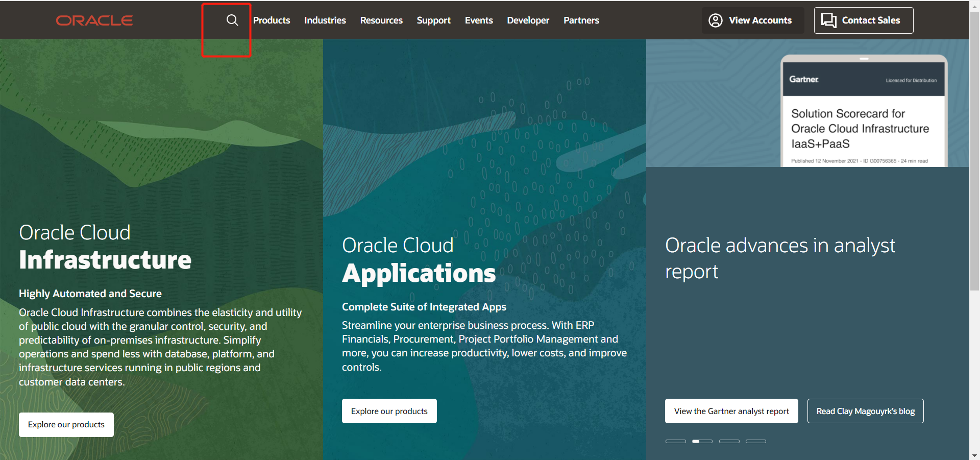The image size is (980, 460).
Task: Select the first carousel slide indicator
Action: (676, 441)
